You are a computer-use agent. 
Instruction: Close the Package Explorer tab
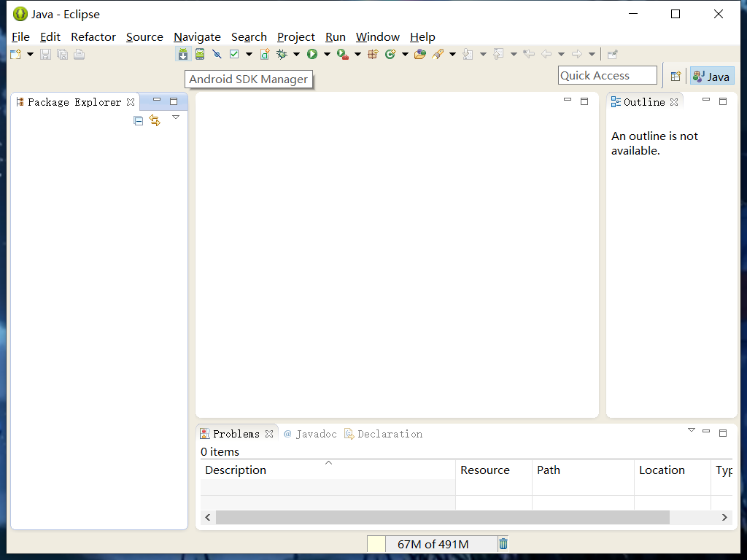[x=131, y=102]
